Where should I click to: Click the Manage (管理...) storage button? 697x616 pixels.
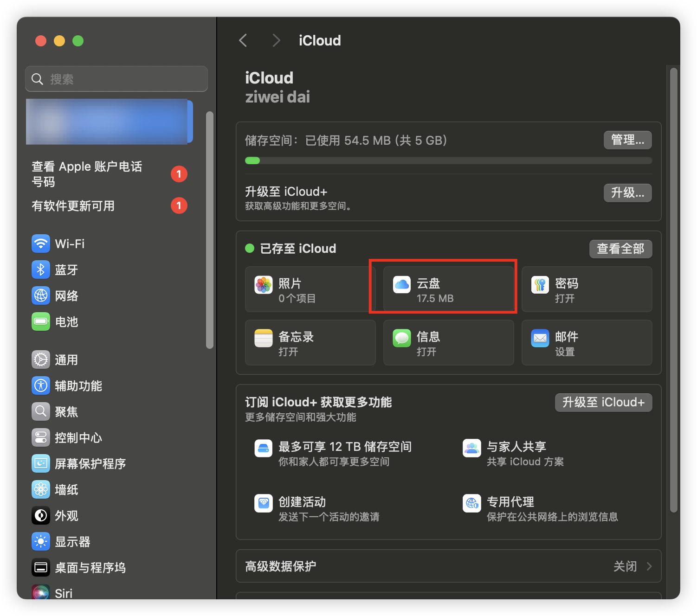coord(627,140)
